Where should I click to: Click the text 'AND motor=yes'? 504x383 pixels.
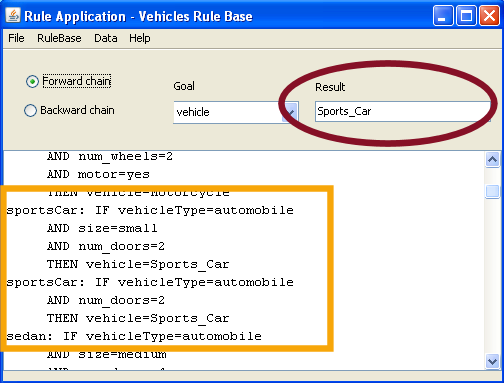pyautogui.click(x=98, y=174)
